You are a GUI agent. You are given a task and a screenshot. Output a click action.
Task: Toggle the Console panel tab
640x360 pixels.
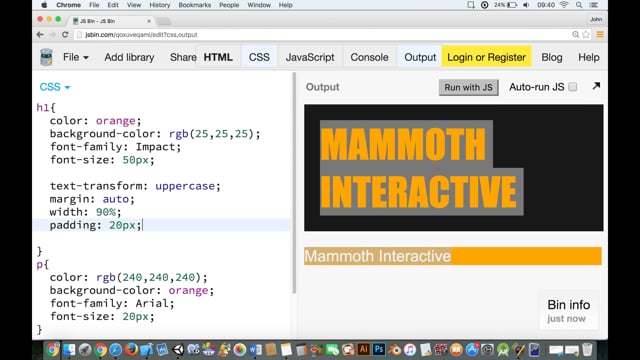369,57
